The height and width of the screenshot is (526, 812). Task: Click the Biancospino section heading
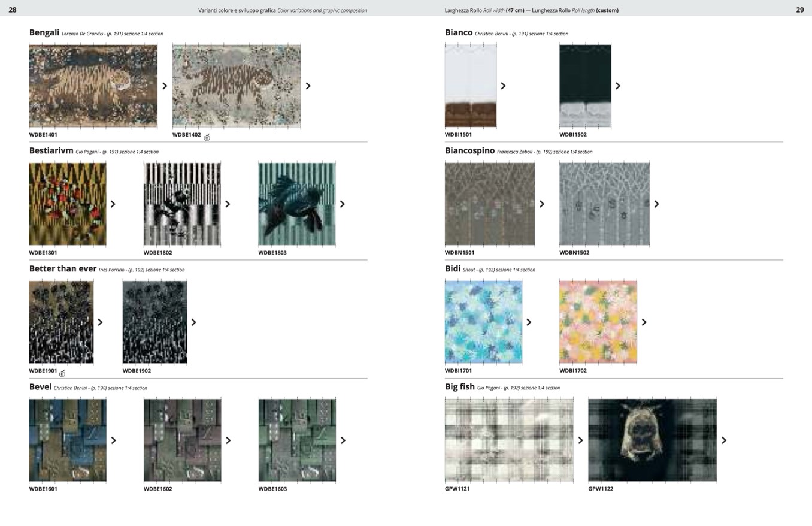[x=469, y=151]
